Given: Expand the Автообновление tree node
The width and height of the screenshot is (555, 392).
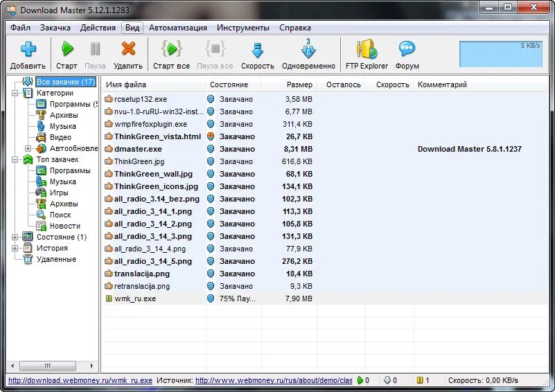Looking at the screenshot, I should (x=28, y=148).
